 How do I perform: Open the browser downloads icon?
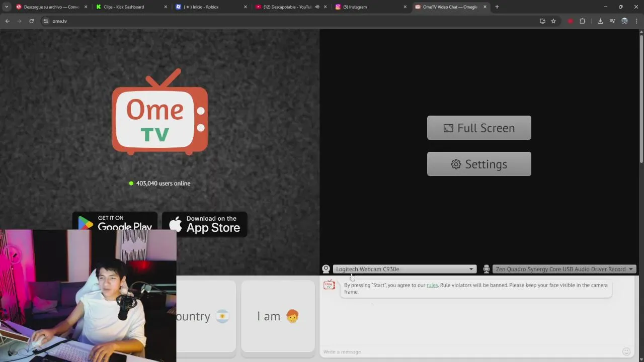tap(600, 21)
